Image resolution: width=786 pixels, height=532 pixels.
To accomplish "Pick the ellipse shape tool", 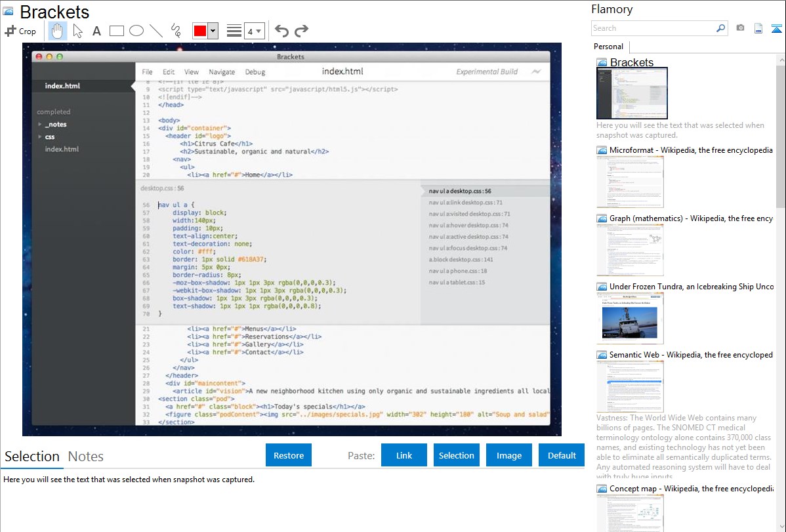I will click(x=136, y=31).
